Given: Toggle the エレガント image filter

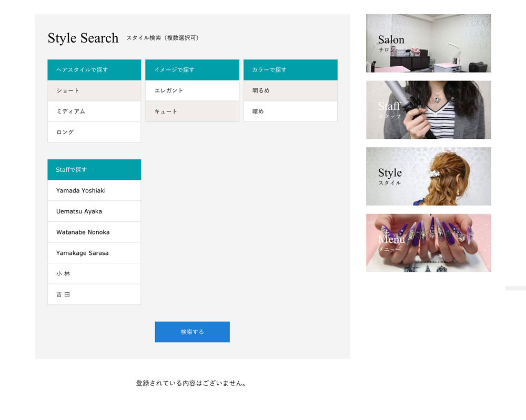Looking at the screenshot, I should 192,90.
